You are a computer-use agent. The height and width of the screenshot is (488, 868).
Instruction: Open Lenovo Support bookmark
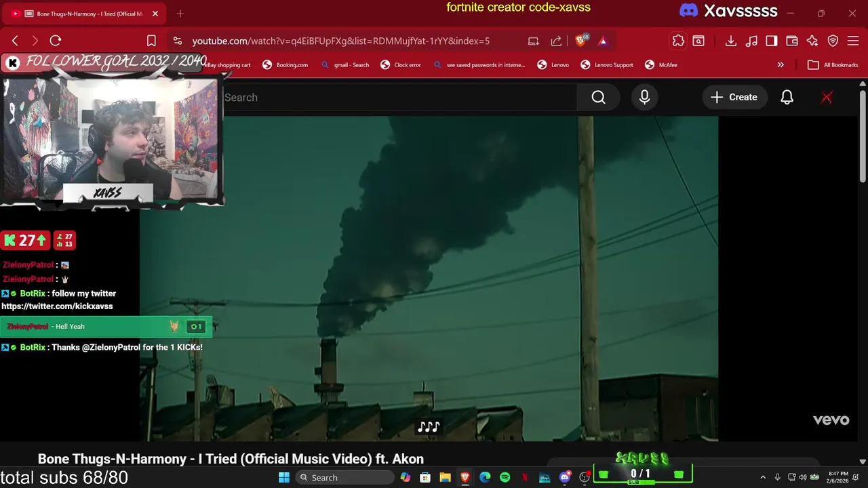[x=607, y=65]
